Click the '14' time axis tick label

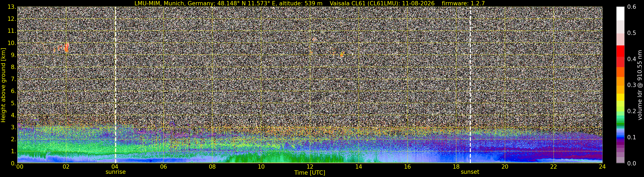(358, 167)
